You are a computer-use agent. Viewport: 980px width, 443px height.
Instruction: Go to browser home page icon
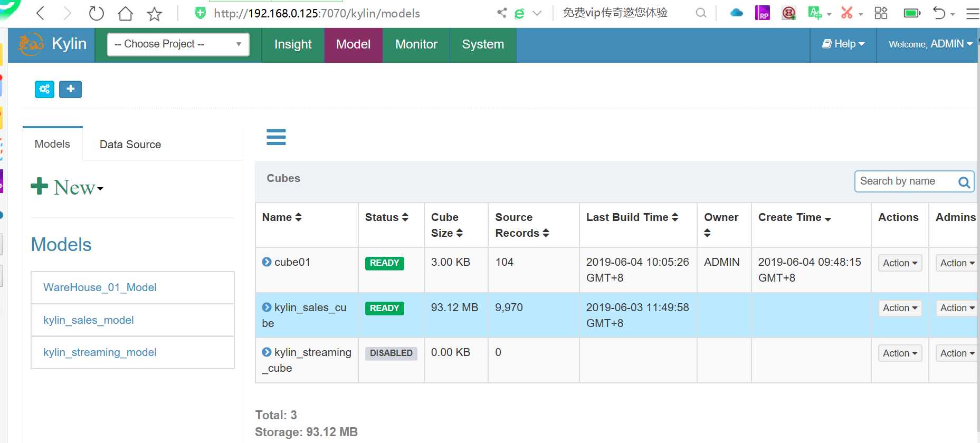[125, 13]
